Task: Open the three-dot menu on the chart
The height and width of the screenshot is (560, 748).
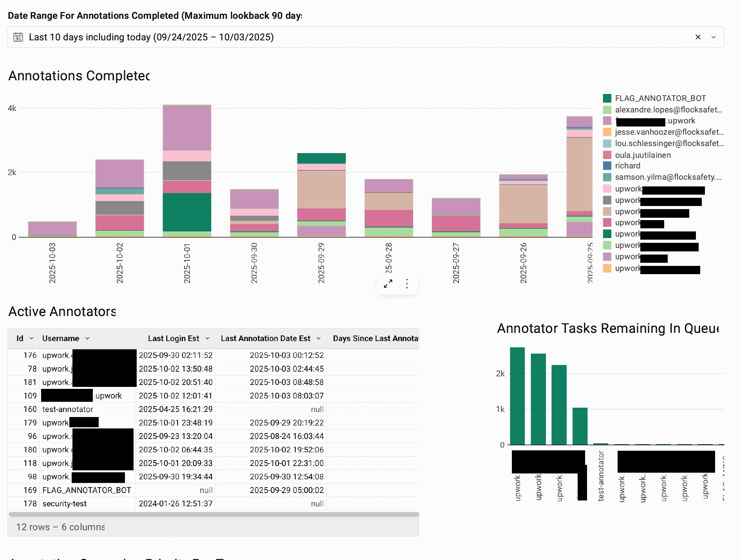Action: [x=407, y=284]
